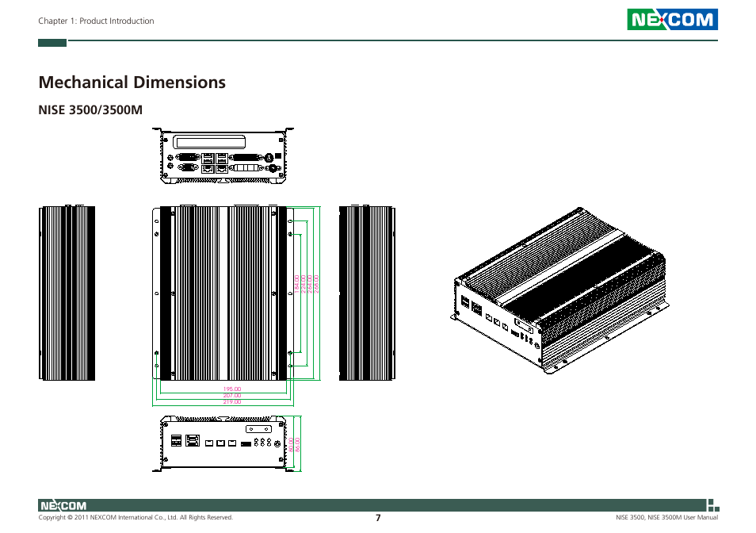Image resolution: width=756 pixels, height=533 pixels.
Task: Select the 86.00 height dimension label
Action: (x=297, y=445)
